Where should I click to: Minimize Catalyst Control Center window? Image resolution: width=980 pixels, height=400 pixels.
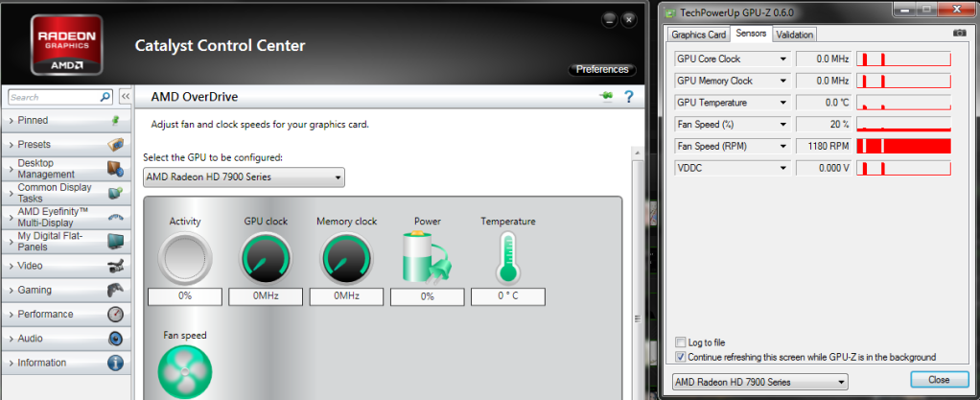(x=609, y=20)
